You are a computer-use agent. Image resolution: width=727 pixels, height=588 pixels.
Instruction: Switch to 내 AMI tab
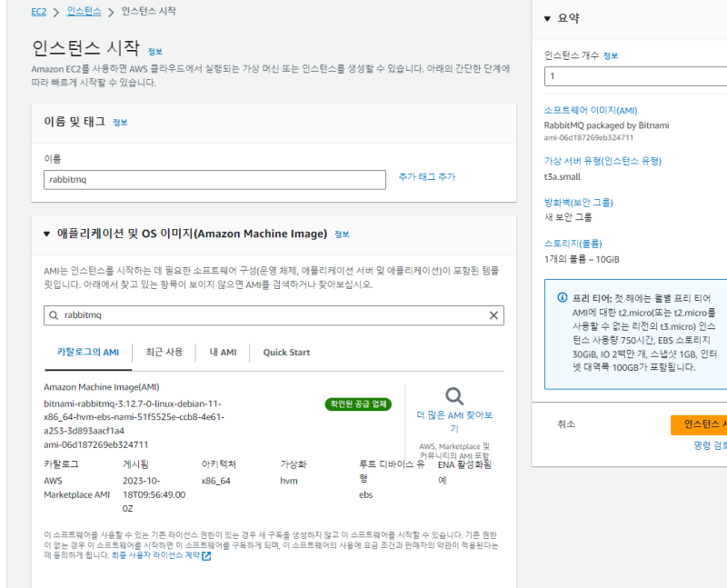pos(223,353)
